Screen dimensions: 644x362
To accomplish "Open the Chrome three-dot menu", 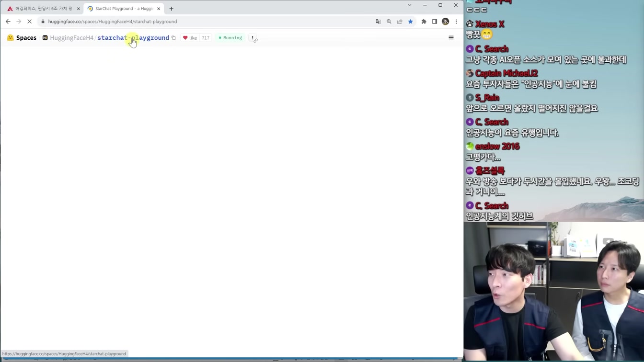I will [x=456, y=22].
